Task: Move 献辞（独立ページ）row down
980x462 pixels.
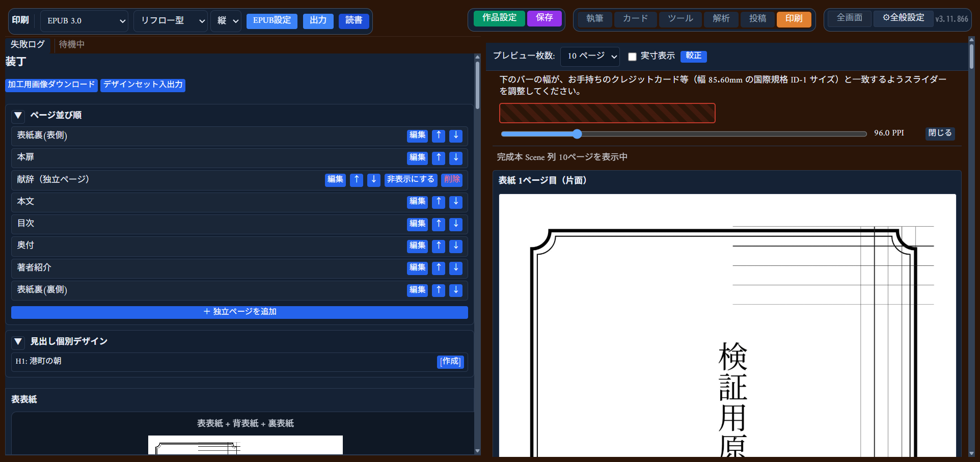Action: (x=374, y=180)
